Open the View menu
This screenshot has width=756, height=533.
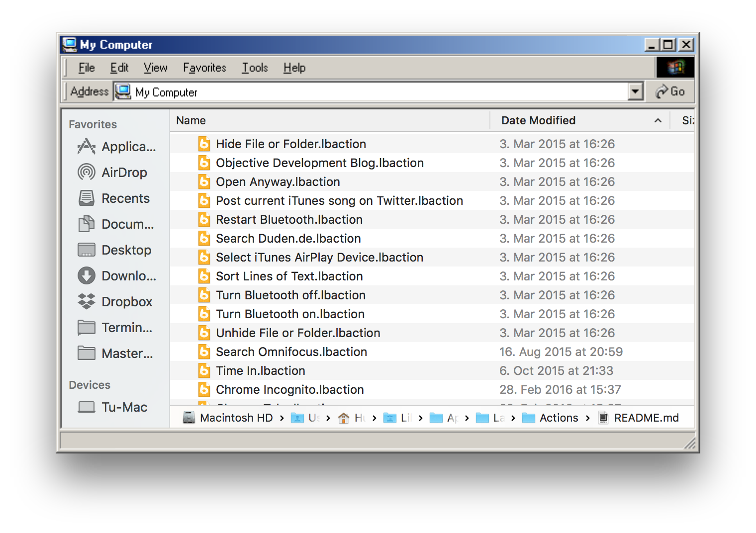click(156, 68)
